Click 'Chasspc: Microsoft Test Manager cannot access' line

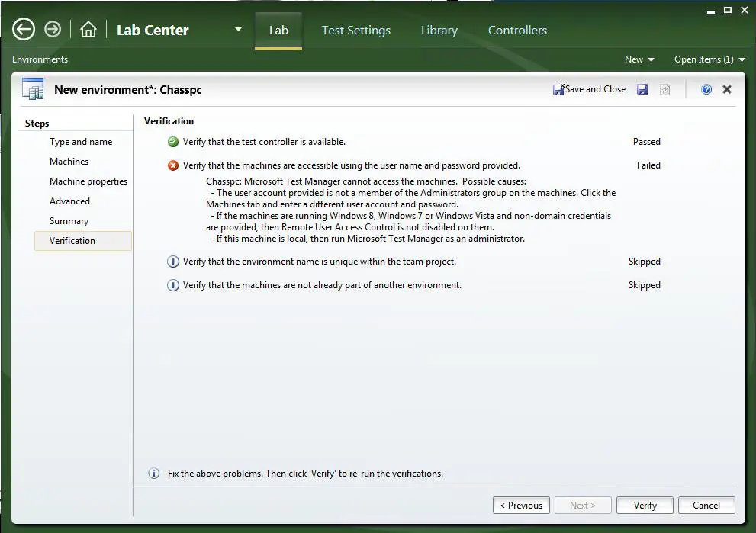click(x=366, y=181)
